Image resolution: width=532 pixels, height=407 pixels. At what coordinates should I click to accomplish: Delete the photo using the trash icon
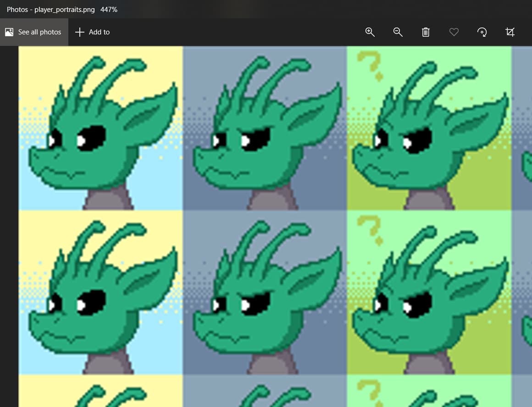(426, 32)
